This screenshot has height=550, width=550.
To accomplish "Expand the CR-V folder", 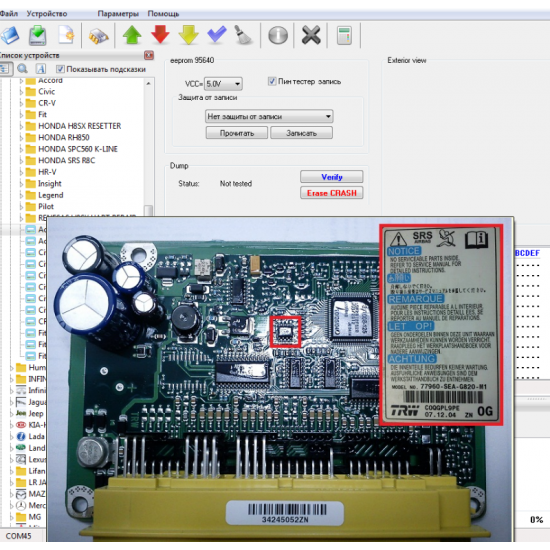I will [x=21, y=104].
